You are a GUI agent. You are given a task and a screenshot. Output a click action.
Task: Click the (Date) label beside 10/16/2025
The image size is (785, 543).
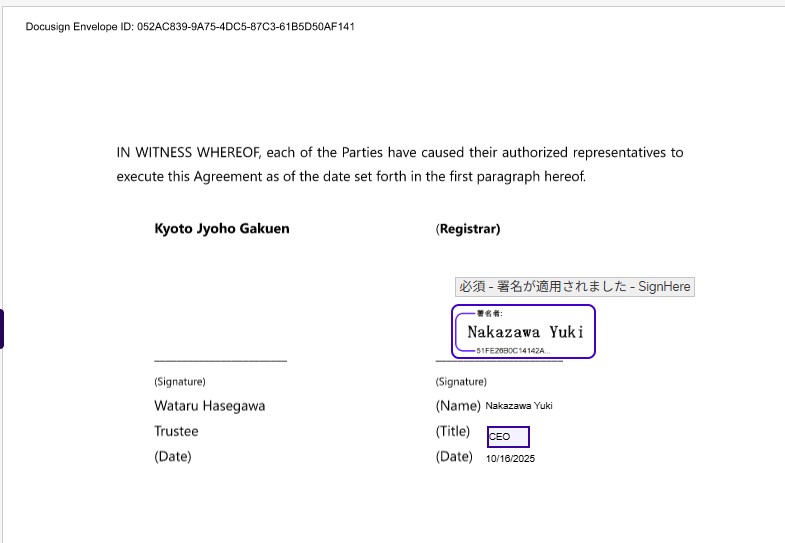point(454,456)
